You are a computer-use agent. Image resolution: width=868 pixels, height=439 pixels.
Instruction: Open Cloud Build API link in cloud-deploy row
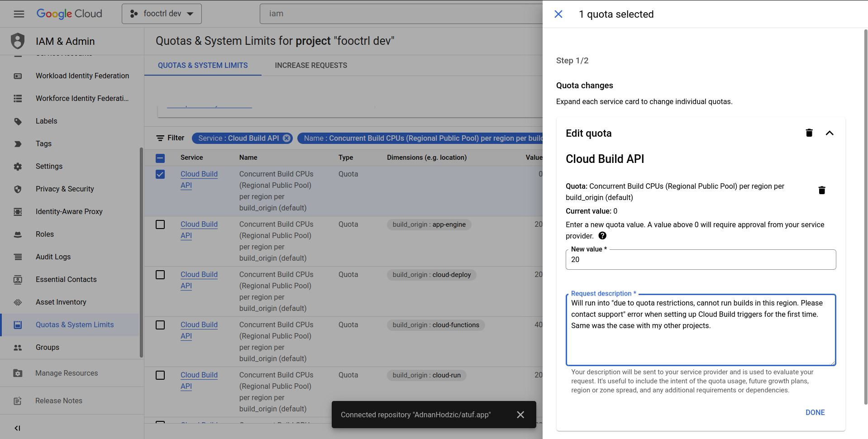point(199,280)
